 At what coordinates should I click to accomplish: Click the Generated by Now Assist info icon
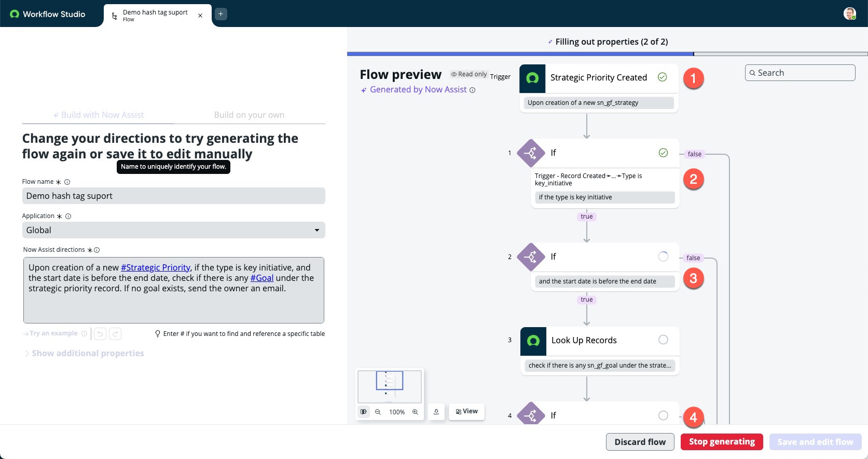coord(472,90)
